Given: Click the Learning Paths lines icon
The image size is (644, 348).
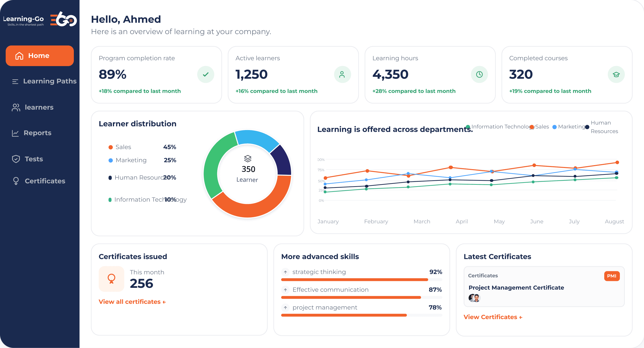Looking at the screenshot, I should click(15, 81).
